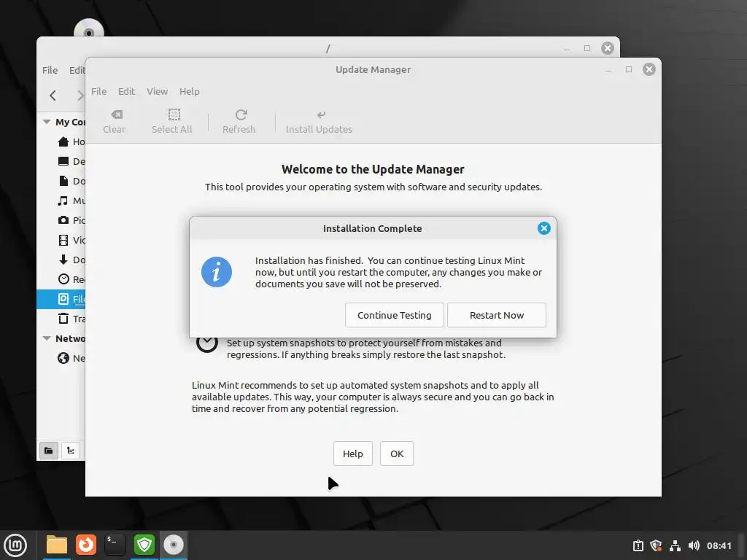Click the clipboard tray icon

coord(638,545)
